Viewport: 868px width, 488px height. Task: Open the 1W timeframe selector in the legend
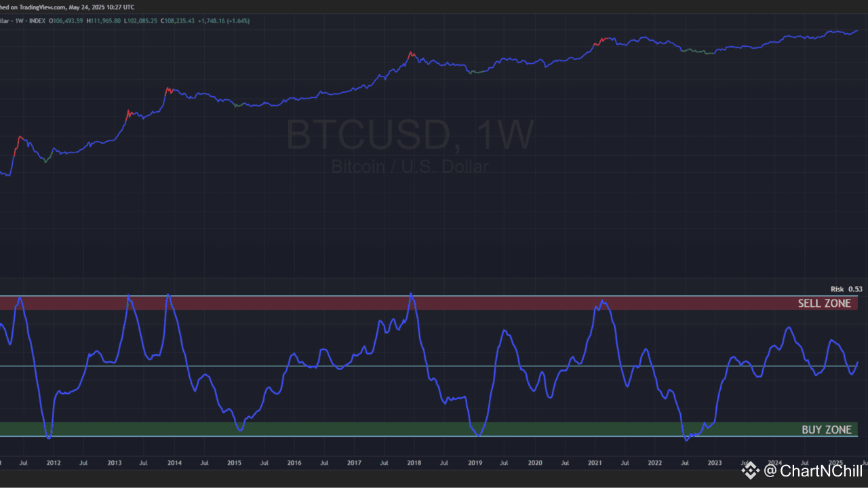(x=20, y=21)
